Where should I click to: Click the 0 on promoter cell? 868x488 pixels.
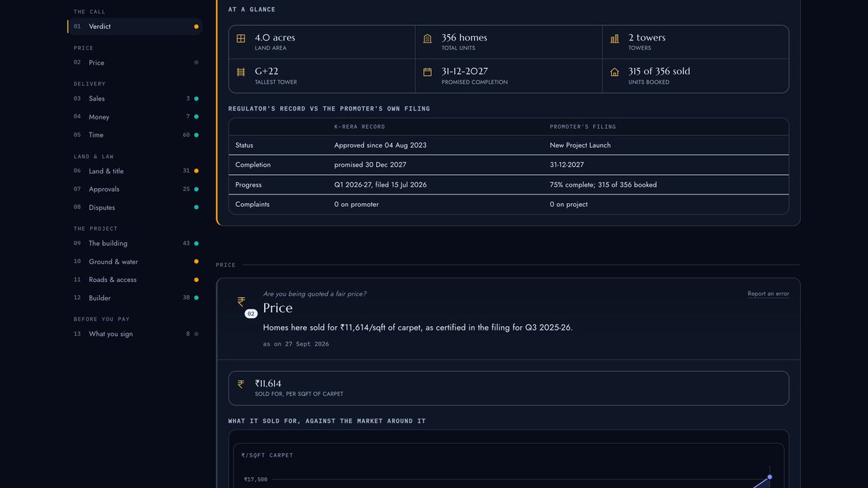(356, 205)
